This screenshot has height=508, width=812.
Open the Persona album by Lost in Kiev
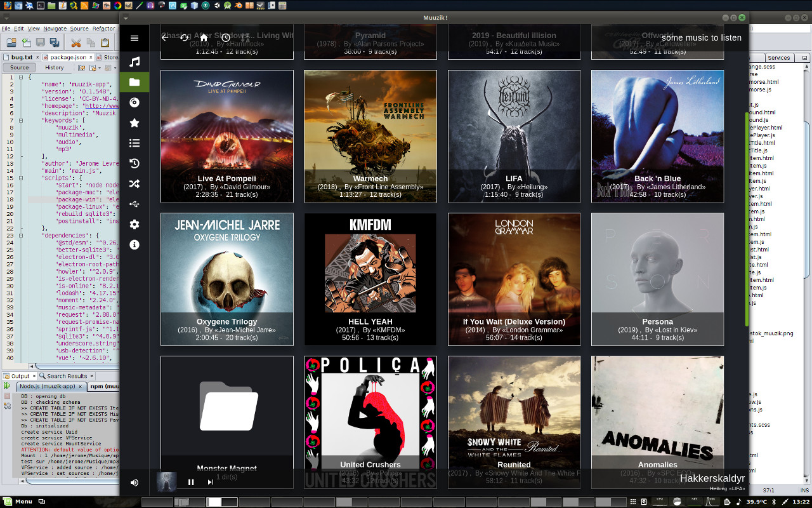click(658, 279)
